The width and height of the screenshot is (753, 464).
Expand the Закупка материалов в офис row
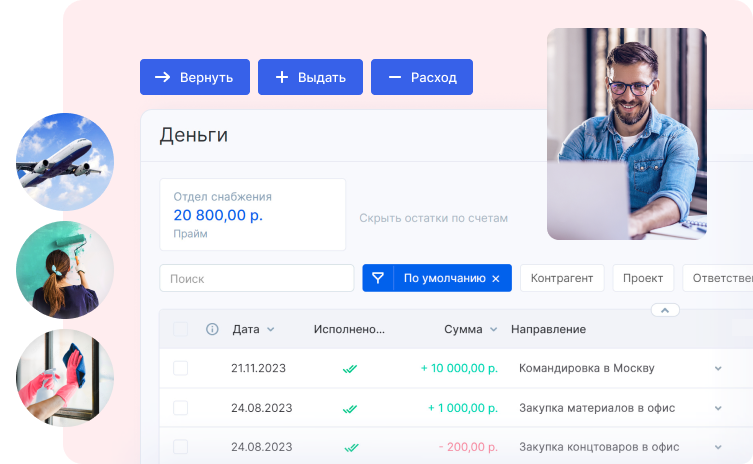tap(718, 408)
